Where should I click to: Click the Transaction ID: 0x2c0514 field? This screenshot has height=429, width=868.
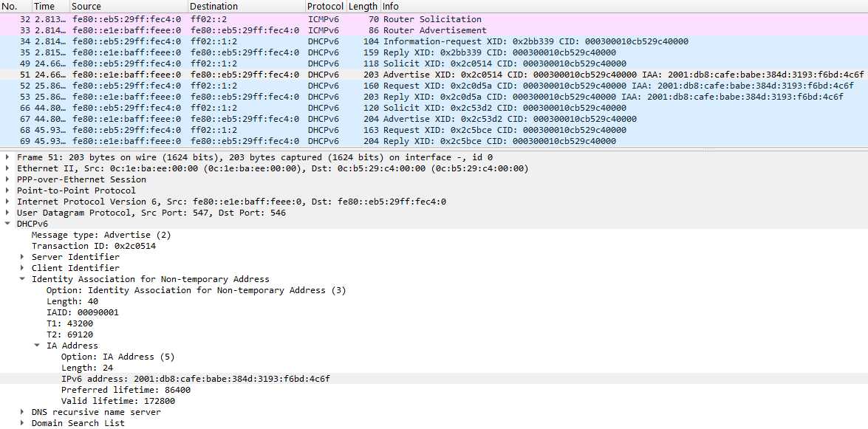coord(94,246)
